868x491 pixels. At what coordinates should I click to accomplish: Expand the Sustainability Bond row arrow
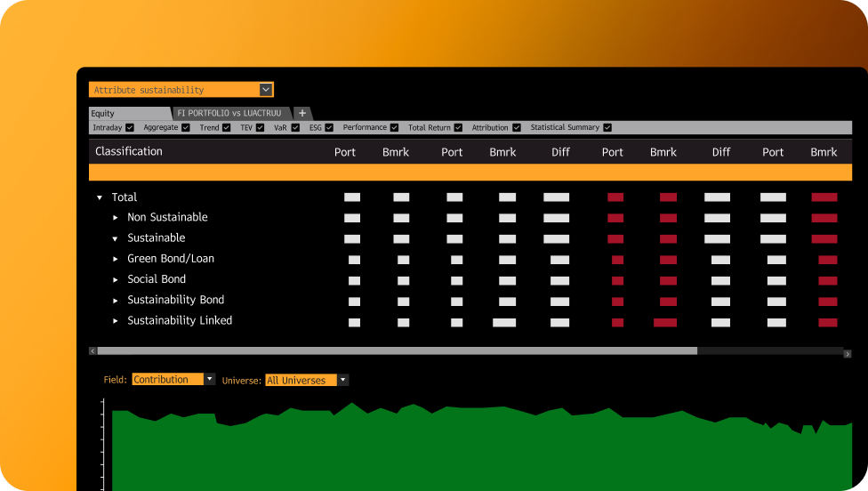116,301
